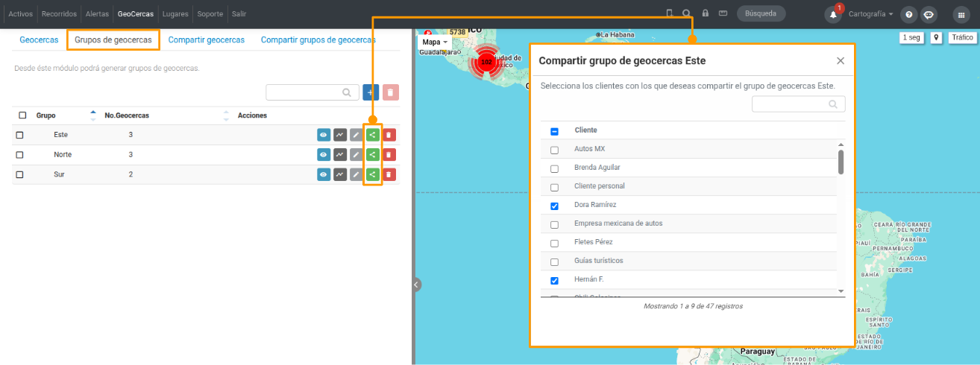Open the chart icon for Este group

340,135
